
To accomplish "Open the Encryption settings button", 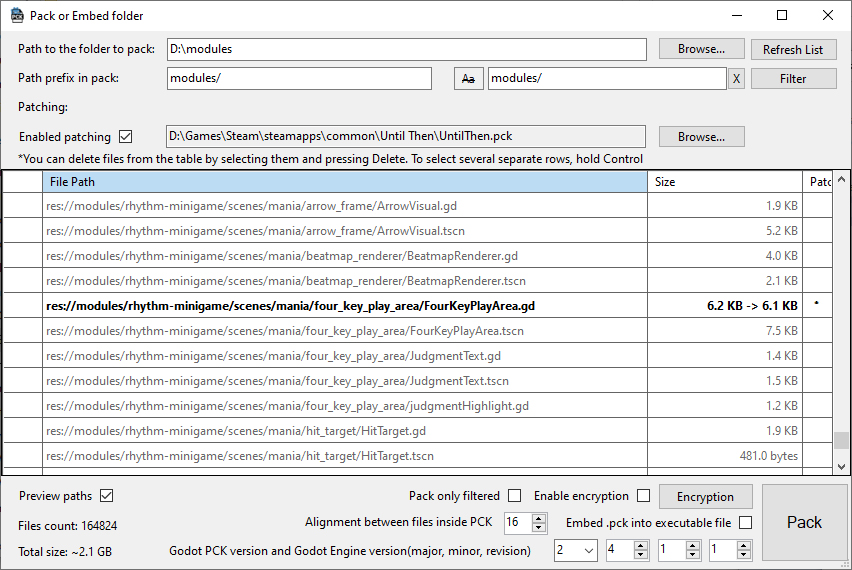I will [x=705, y=497].
